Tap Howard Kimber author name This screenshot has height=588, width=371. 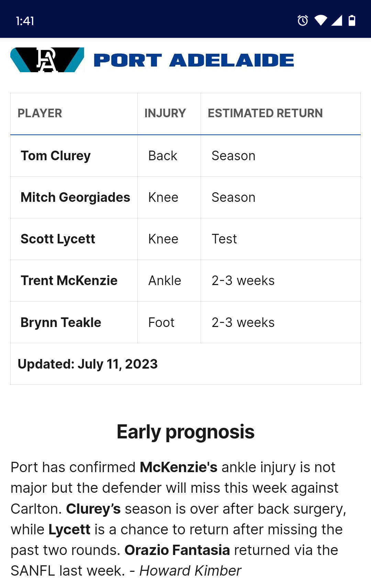pos(190,571)
